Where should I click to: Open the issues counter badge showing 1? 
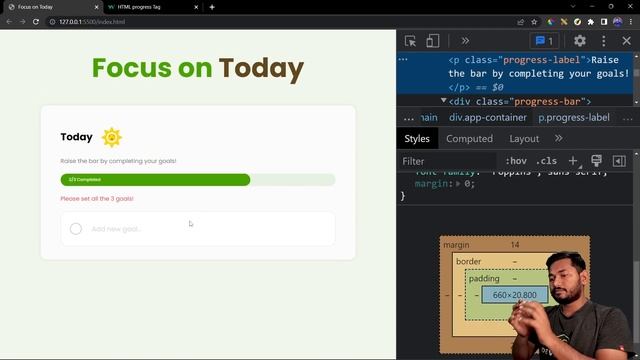click(x=544, y=41)
